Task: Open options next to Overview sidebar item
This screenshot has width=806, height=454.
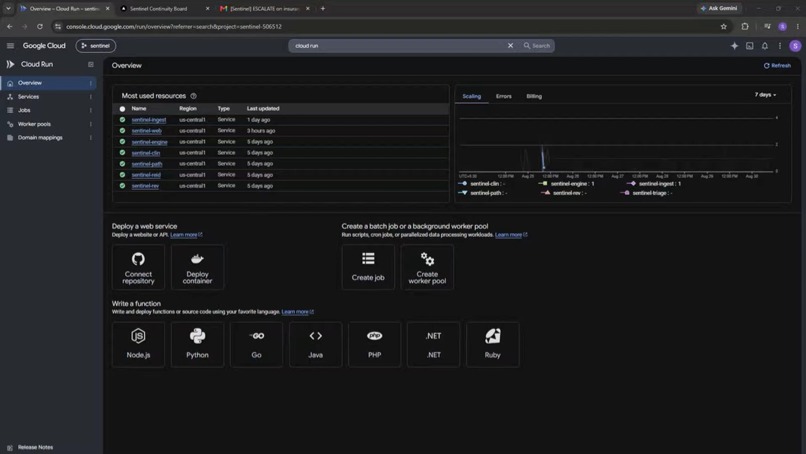Action: pos(91,83)
